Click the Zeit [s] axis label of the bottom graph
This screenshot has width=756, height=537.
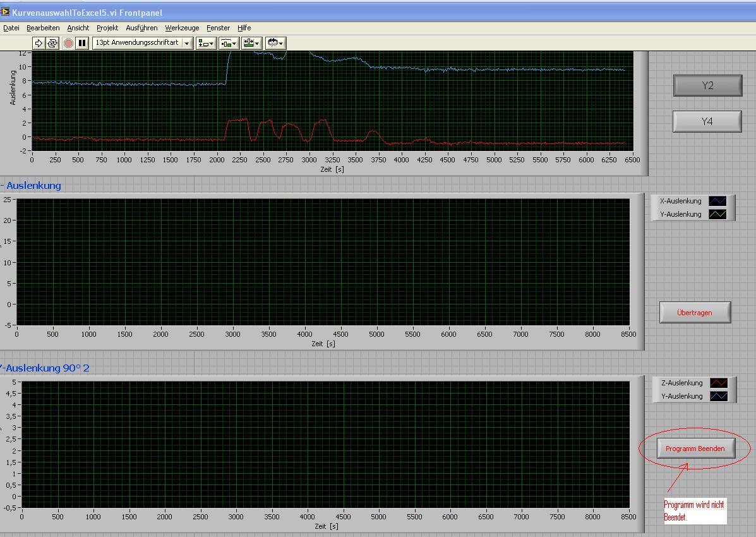(x=327, y=526)
